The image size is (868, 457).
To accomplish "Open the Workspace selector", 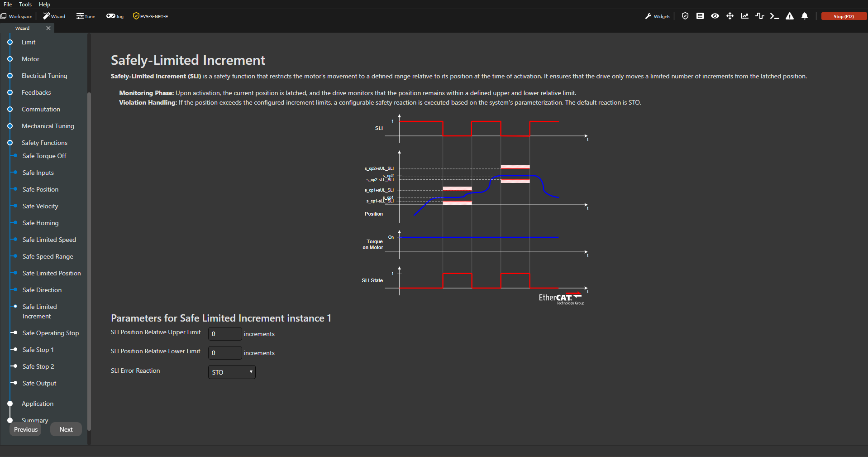I will (x=17, y=16).
